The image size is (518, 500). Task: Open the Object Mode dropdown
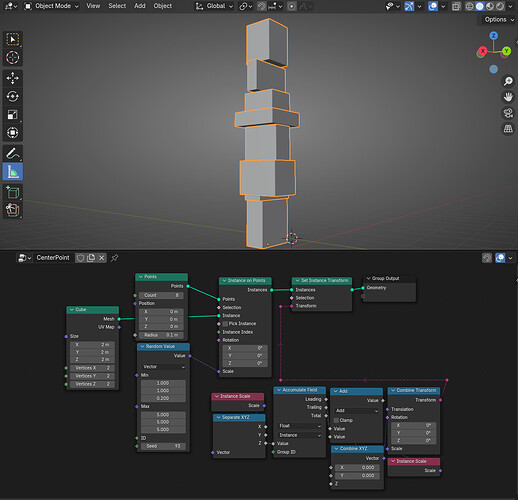(x=51, y=6)
